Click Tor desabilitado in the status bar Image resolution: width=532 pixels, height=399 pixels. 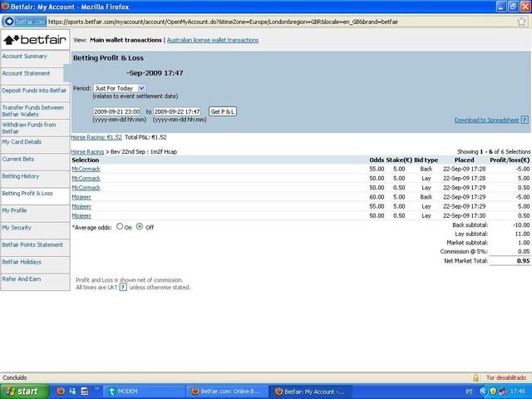[x=506, y=377]
